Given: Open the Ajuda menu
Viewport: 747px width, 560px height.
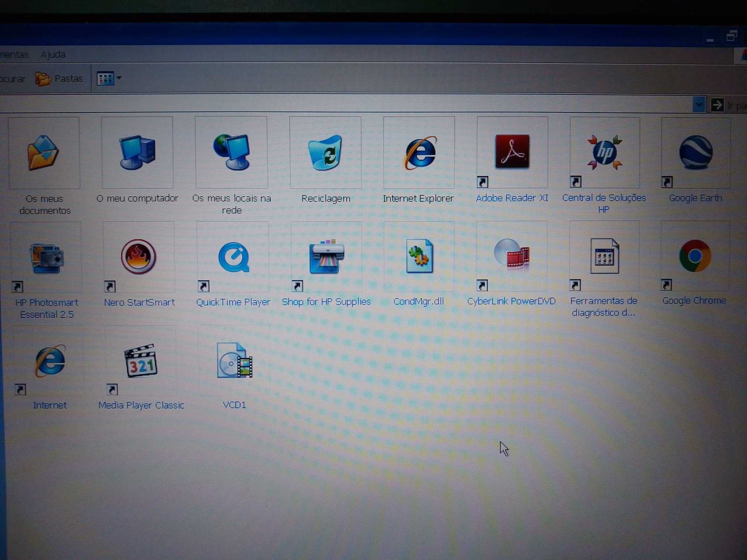Looking at the screenshot, I should pos(53,55).
